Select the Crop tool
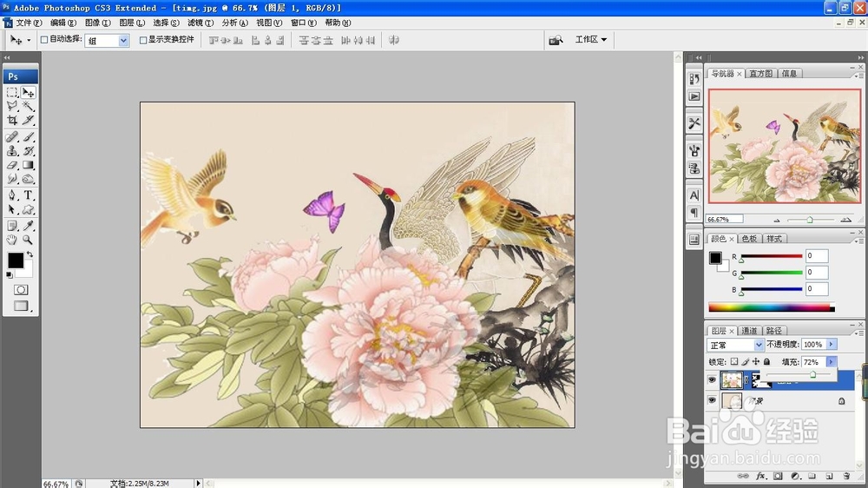 click(12, 120)
